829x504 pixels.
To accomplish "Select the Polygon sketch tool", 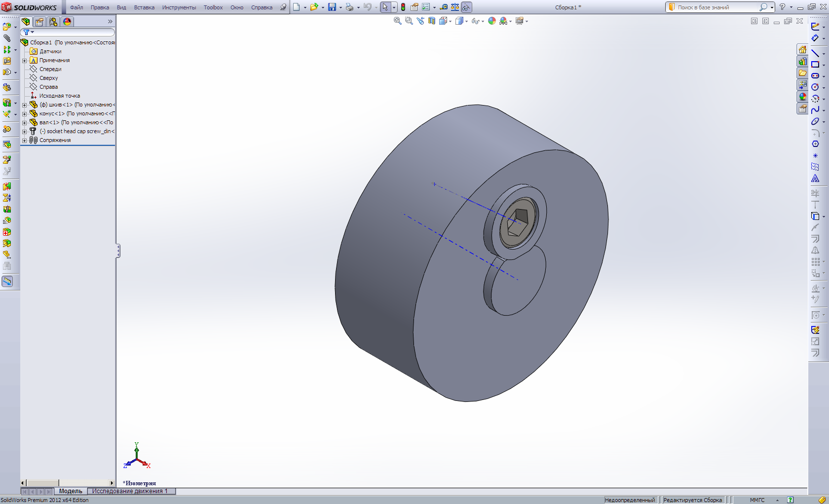I will pyautogui.click(x=815, y=144).
